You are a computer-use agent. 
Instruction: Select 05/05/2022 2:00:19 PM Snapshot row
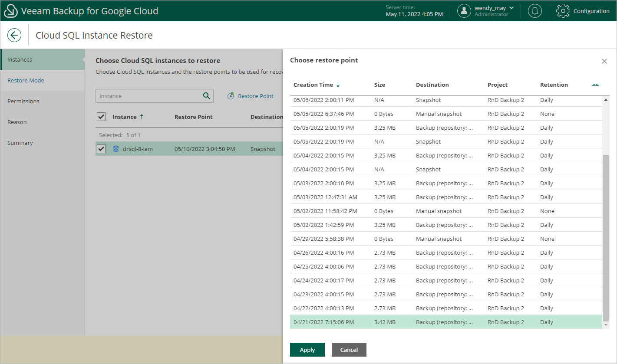pyautogui.click(x=446, y=141)
